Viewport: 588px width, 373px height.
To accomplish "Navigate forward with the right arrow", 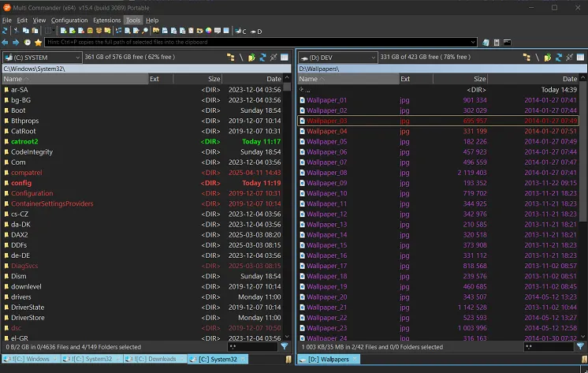I will [16, 43].
